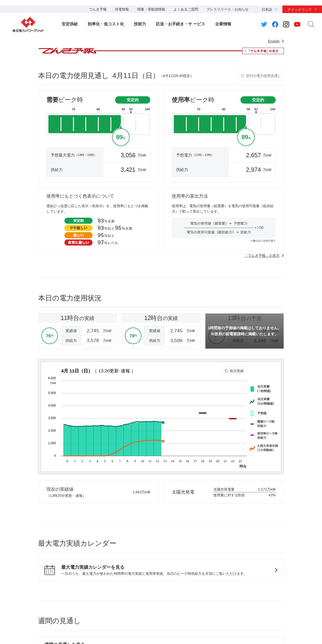
Task: Click 当日実績(1時間値) legend swatch
Action: (252, 389)
